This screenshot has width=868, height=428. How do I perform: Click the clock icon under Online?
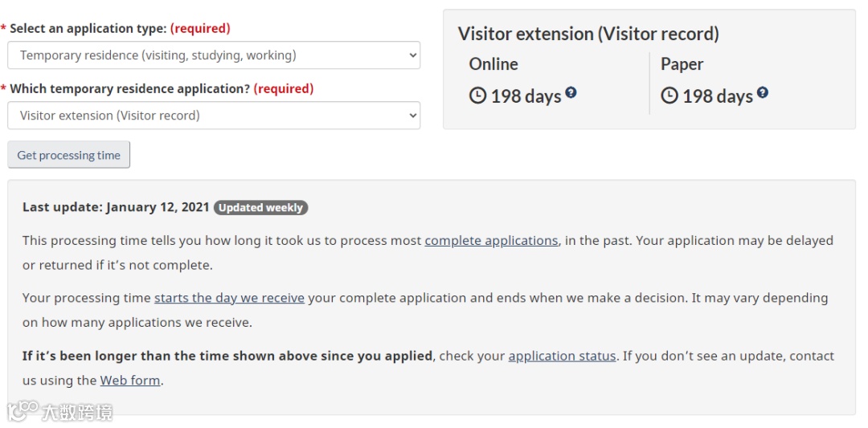[x=477, y=96]
